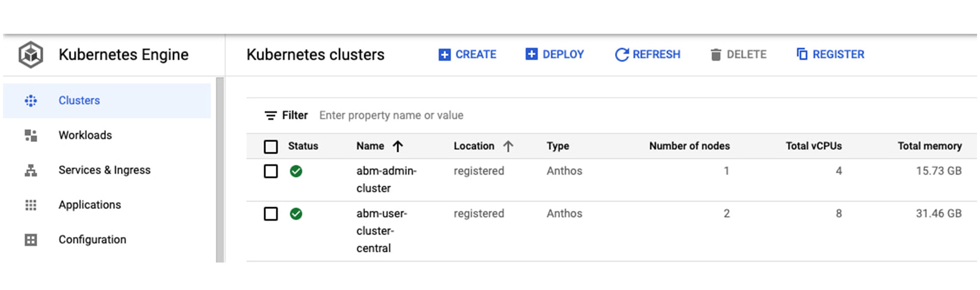This screenshot has width=980, height=290.
Task: Click the vCPU count 4 cell
Action: click(x=839, y=171)
